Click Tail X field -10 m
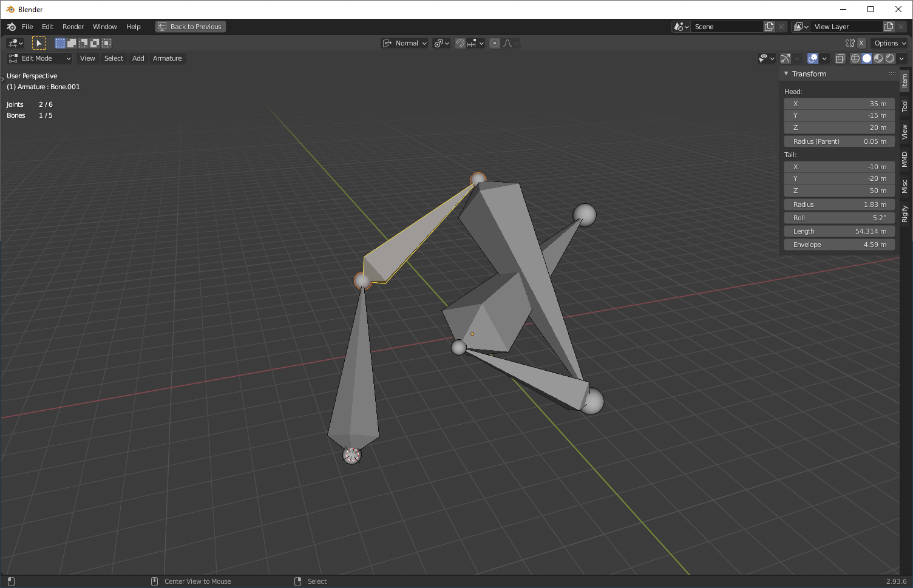913x588 pixels. pos(840,167)
